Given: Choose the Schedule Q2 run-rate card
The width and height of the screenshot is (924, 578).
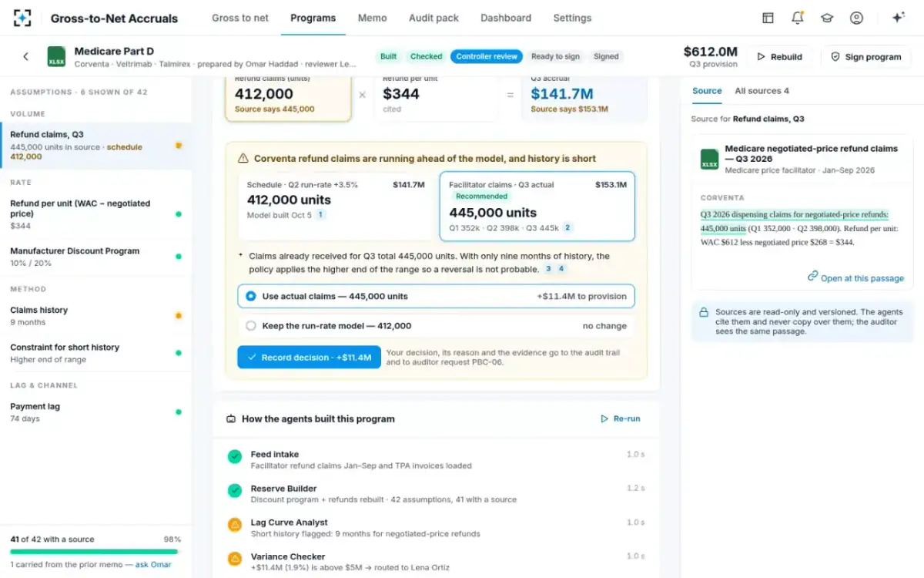Looking at the screenshot, I should [x=336, y=207].
